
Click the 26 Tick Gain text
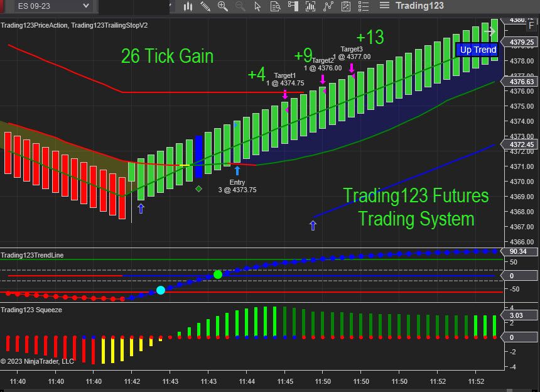click(x=168, y=56)
